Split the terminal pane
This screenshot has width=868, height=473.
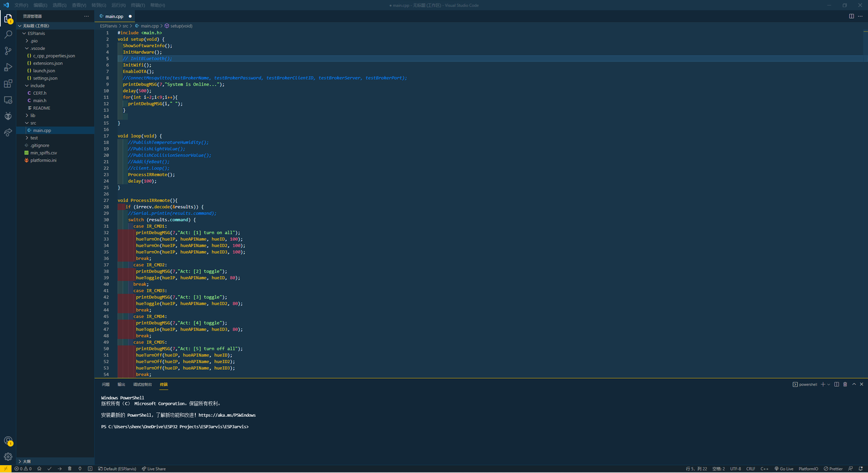pos(837,384)
